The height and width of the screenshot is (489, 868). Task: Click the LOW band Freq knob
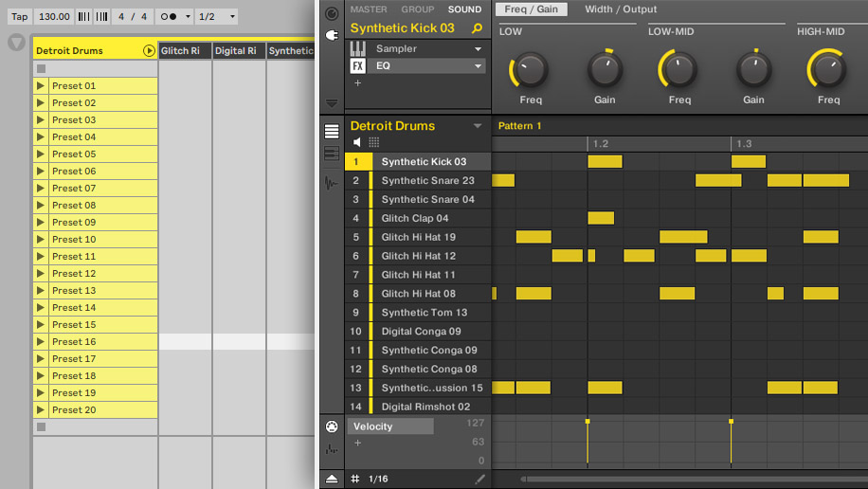pos(531,70)
